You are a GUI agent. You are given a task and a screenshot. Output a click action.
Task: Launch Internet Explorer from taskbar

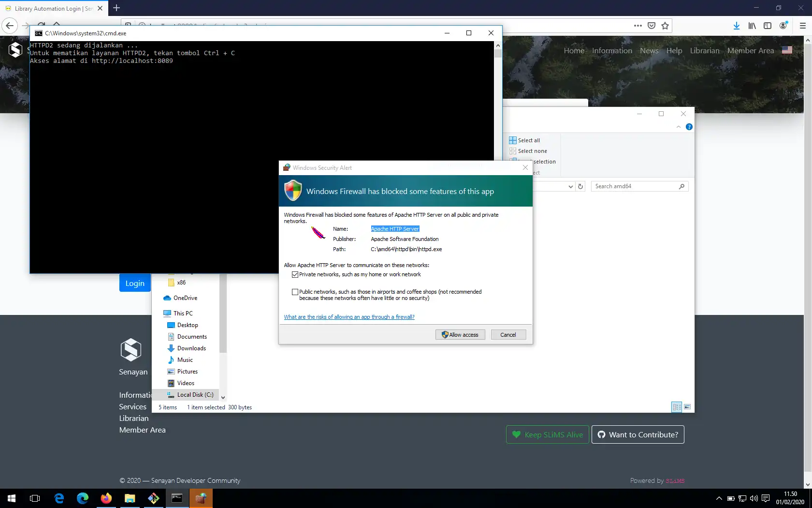[59, 498]
